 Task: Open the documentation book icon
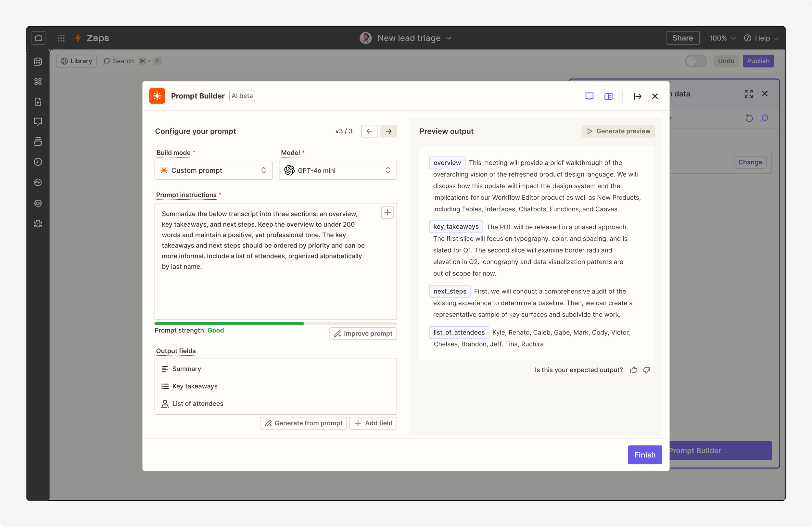click(608, 96)
